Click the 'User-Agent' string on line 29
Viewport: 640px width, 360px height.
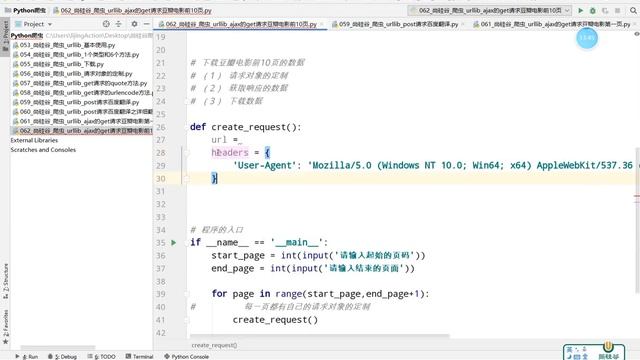[264, 165]
